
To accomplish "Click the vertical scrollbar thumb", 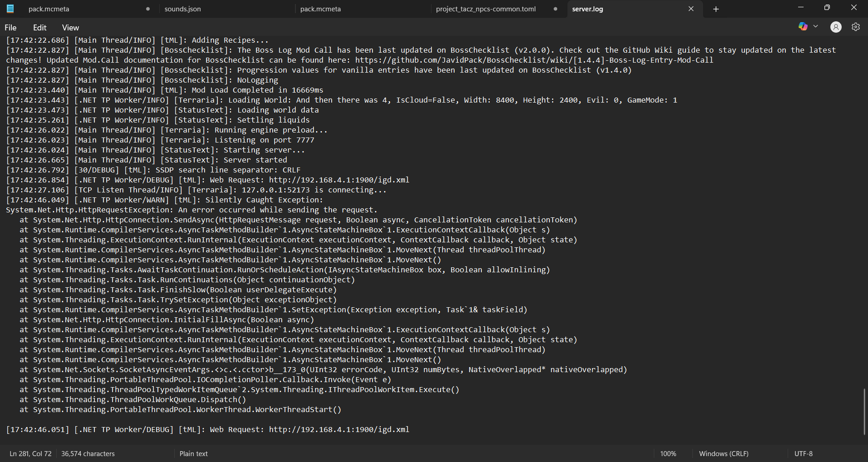I will point(864,412).
